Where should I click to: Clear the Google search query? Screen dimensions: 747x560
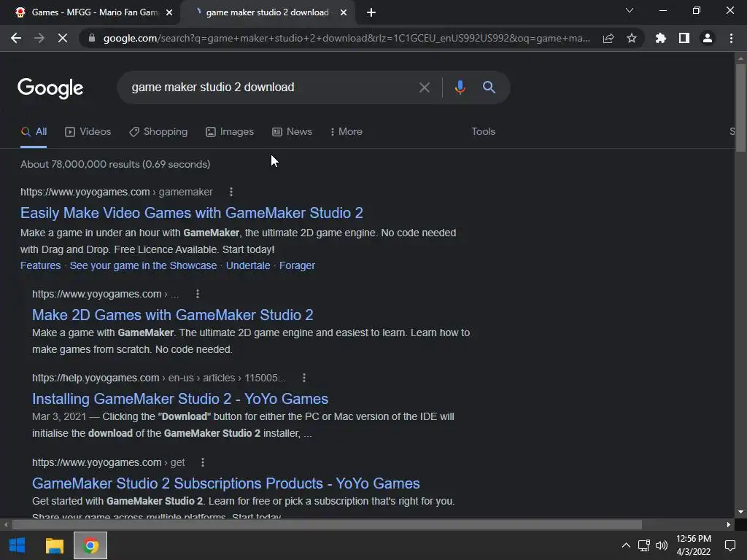point(424,87)
